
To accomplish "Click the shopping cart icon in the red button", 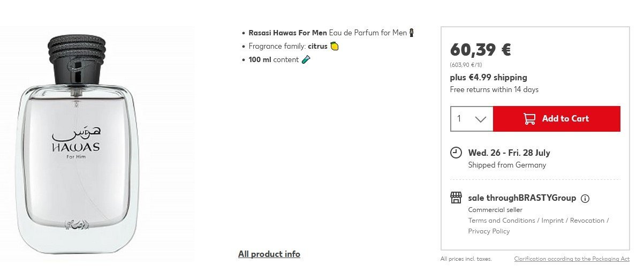I will (529, 119).
